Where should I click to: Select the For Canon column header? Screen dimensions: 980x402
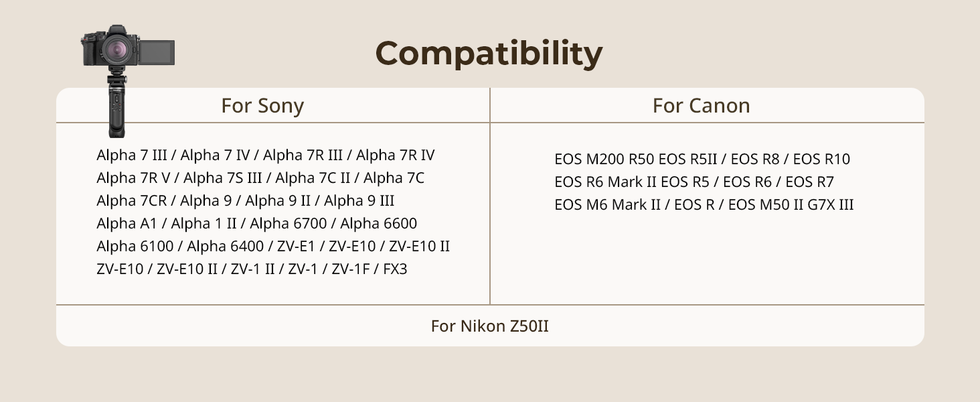tap(701, 106)
